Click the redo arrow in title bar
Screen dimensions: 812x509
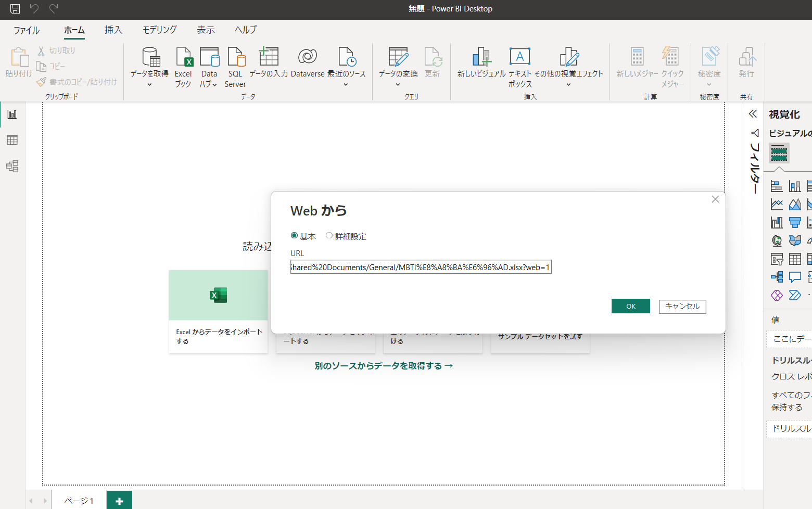(x=54, y=8)
